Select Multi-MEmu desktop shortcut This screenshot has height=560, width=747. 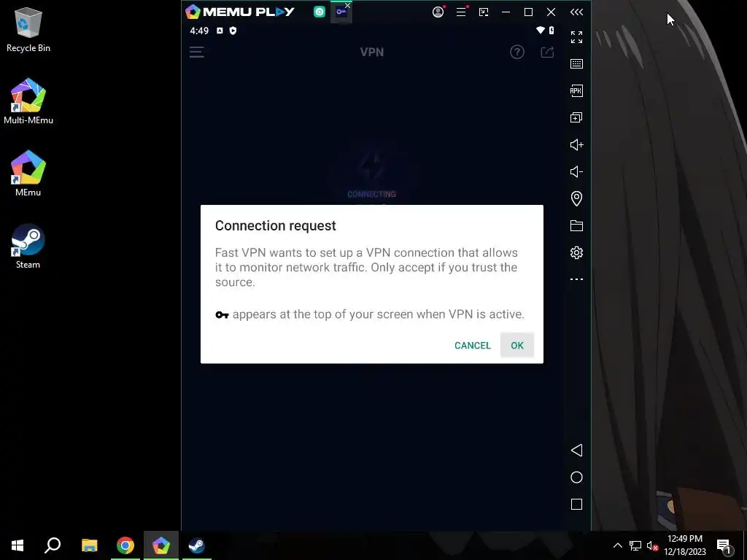(28, 101)
